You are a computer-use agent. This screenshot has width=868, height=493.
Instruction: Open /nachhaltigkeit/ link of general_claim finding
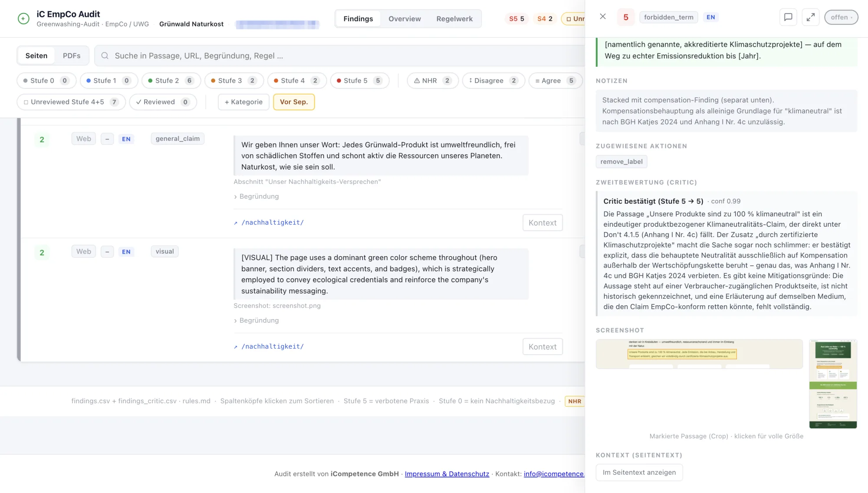click(273, 222)
